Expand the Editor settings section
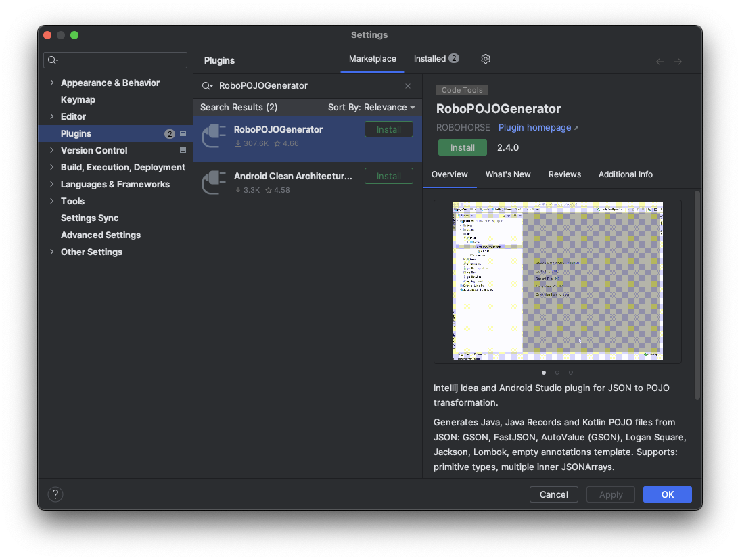 click(x=52, y=116)
